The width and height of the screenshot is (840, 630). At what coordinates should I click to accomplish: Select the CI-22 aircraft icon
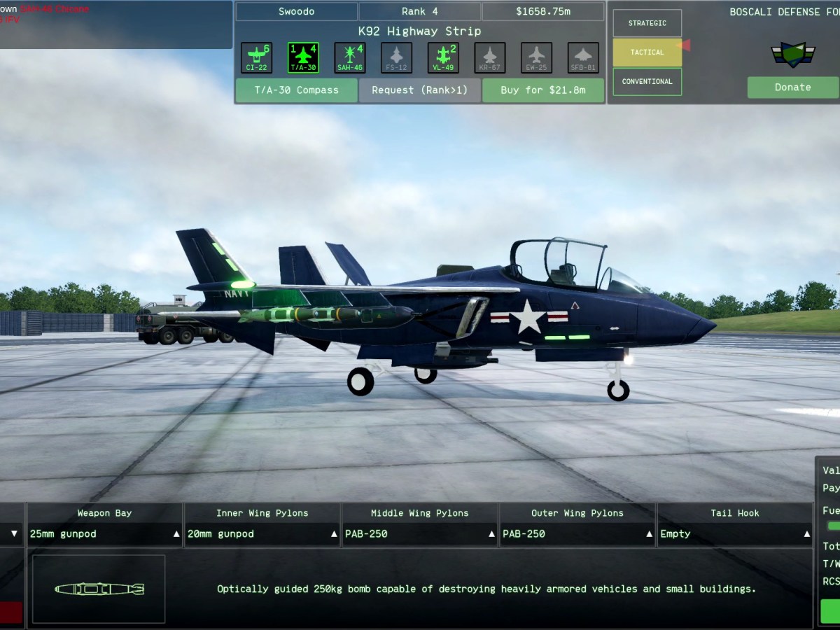pos(256,57)
